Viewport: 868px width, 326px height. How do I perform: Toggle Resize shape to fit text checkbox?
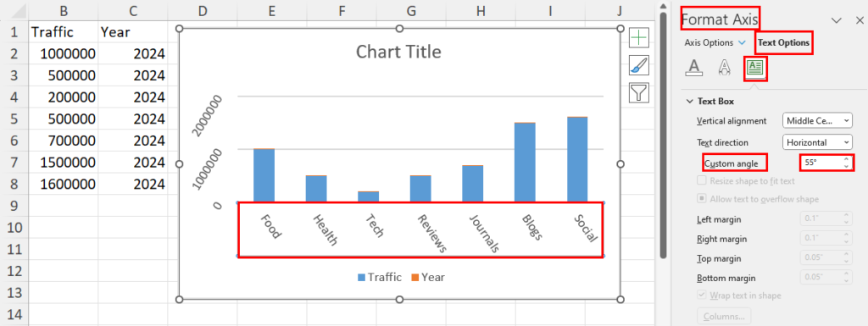coord(701,180)
